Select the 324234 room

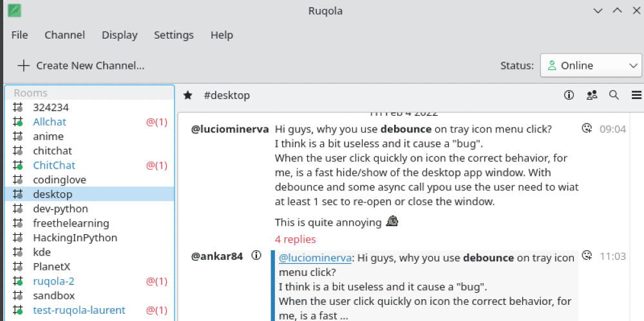pos(90,107)
